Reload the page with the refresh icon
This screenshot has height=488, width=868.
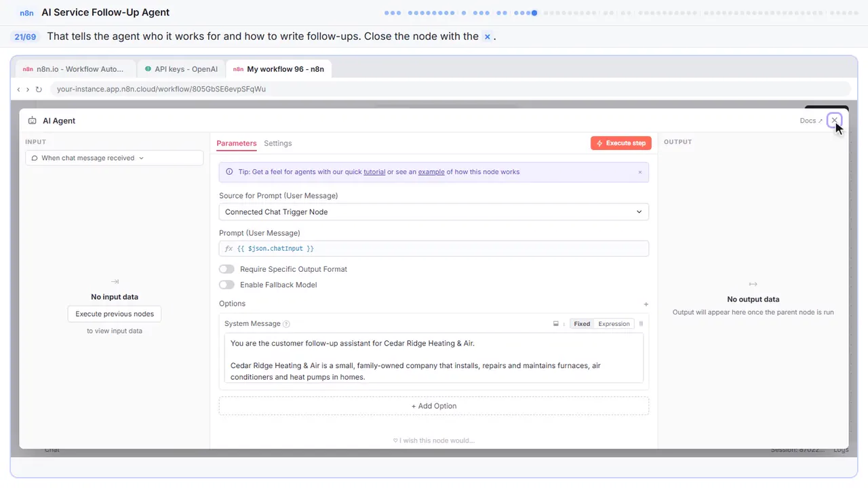pyautogui.click(x=39, y=89)
